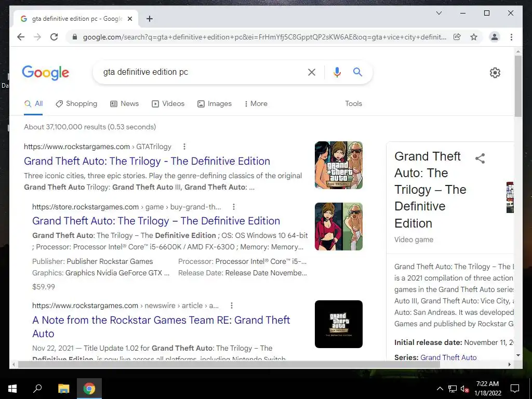Open the Windows Start menu

pyautogui.click(x=12, y=389)
